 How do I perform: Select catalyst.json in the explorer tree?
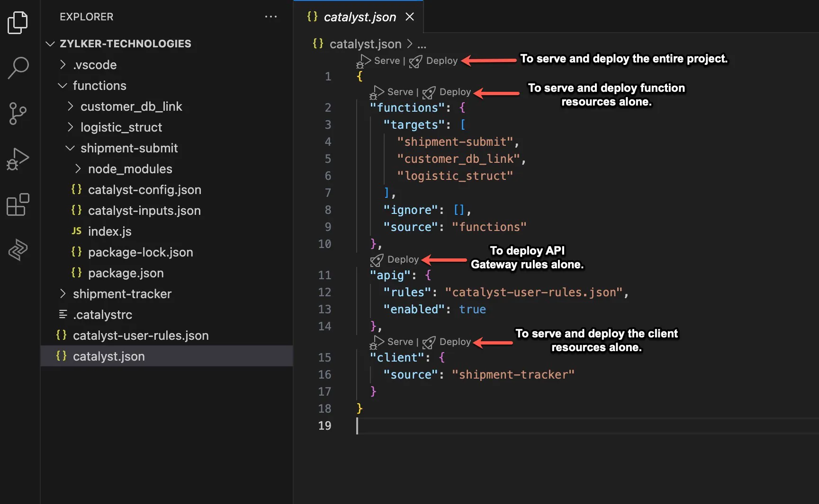point(167,356)
